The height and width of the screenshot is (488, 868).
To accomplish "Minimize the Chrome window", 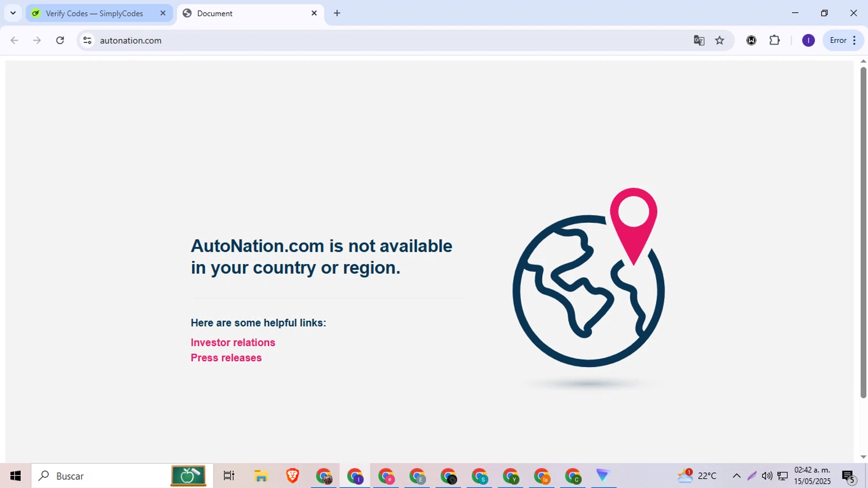I will pos(795,13).
